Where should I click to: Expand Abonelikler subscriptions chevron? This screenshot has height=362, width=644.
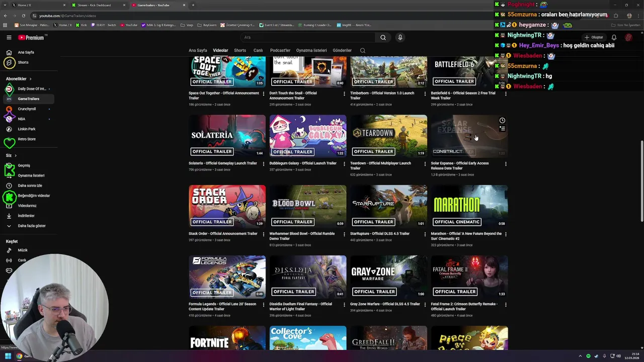coord(30,79)
